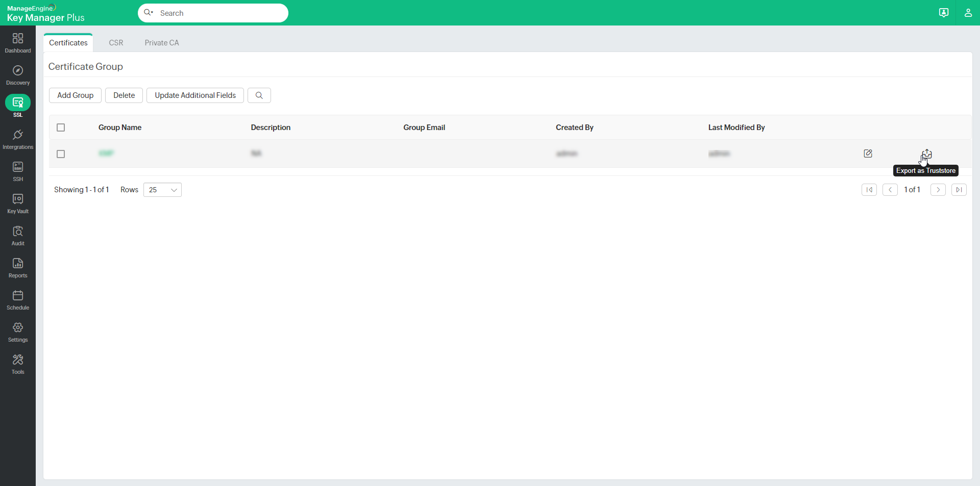Open the search filter dropdown in the search bar
This screenshot has height=486, width=980.
(149, 13)
